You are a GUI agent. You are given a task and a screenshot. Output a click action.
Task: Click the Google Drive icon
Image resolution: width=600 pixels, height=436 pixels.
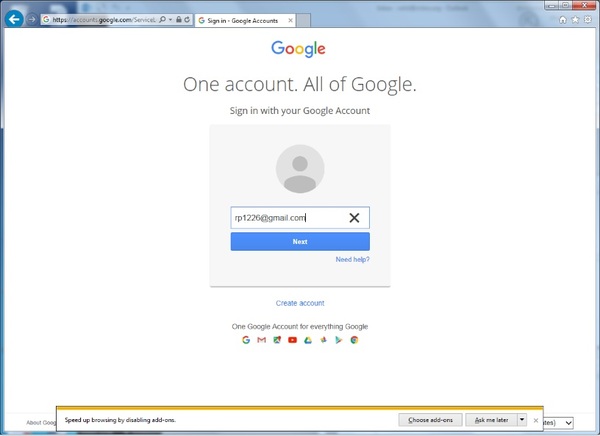[x=308, y=340]
